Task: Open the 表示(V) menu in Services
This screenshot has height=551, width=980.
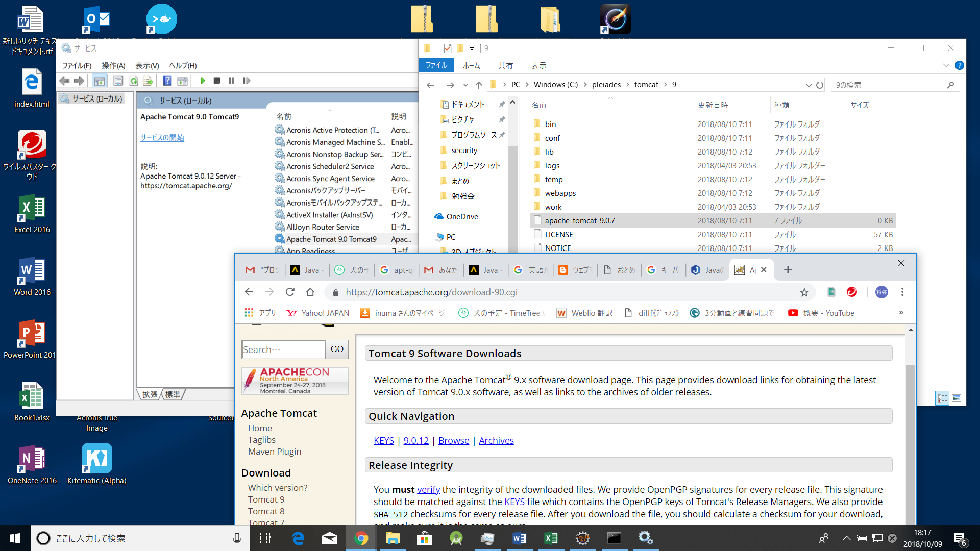Action: pos(147,65)
